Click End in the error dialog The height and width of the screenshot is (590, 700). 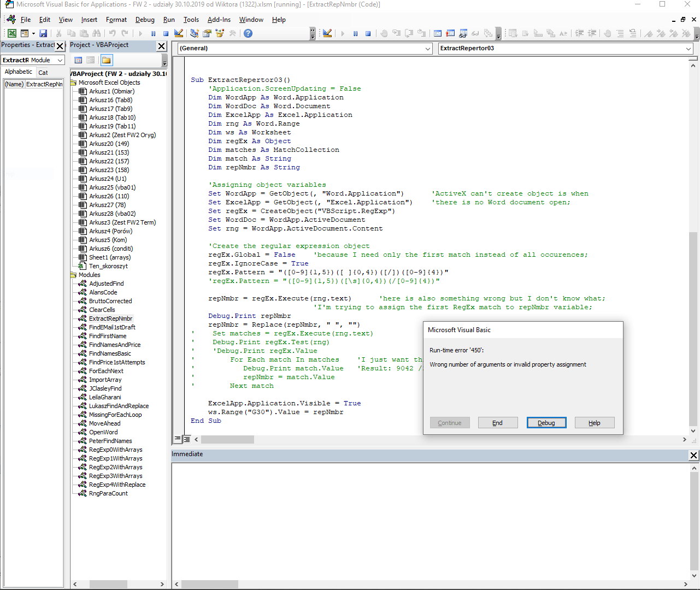coord(498,422)
